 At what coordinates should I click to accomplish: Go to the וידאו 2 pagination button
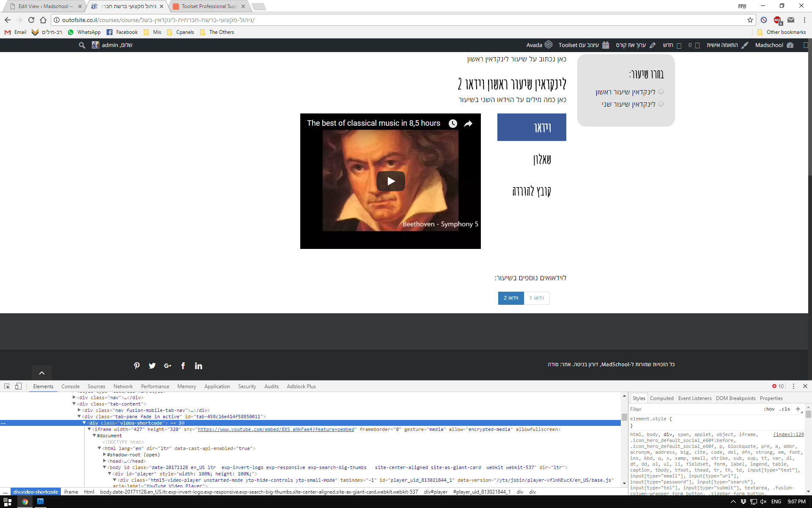click(511, 298)
